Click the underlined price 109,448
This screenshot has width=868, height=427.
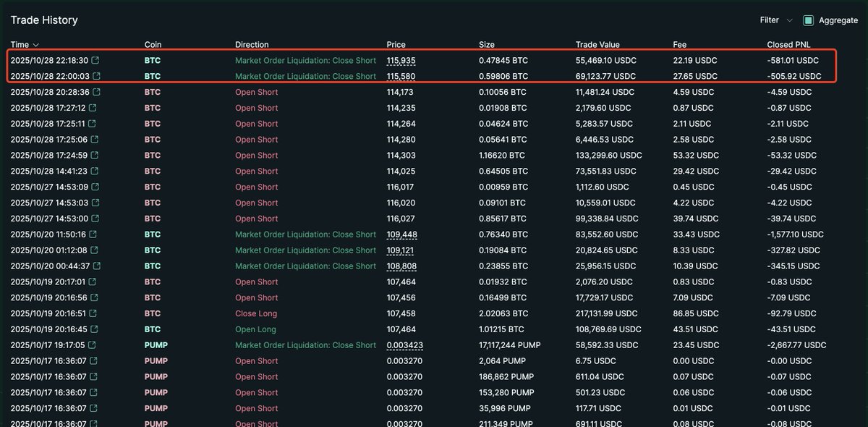click(401, 234)
